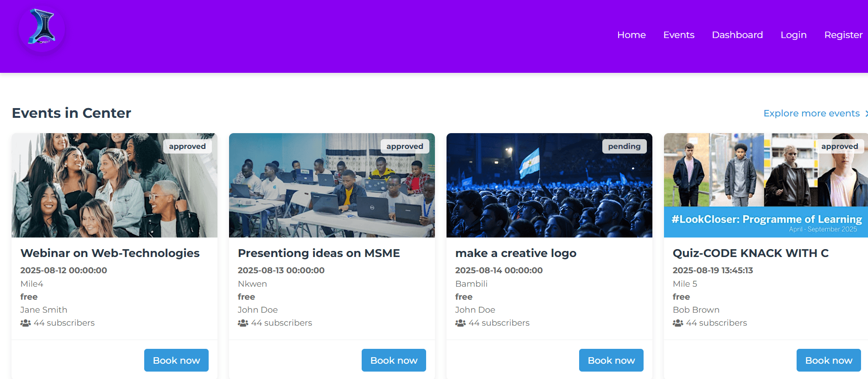Click organizer name Bob Brown

coord(696,309)
